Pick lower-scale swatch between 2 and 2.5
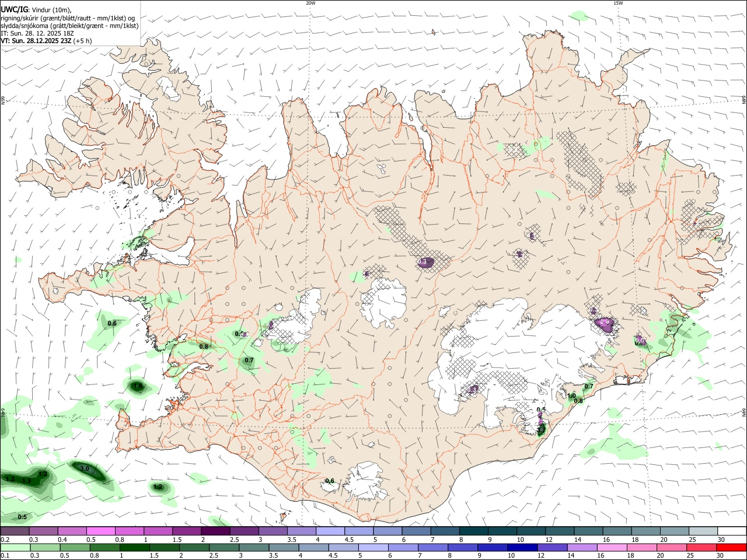This screenshot has width=747, height=560. 194,547
